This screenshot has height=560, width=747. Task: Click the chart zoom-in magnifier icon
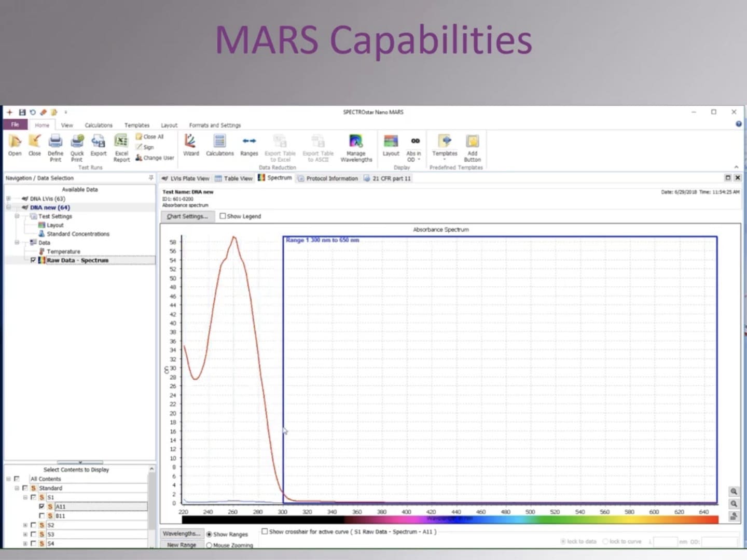[x=734, y=492]
